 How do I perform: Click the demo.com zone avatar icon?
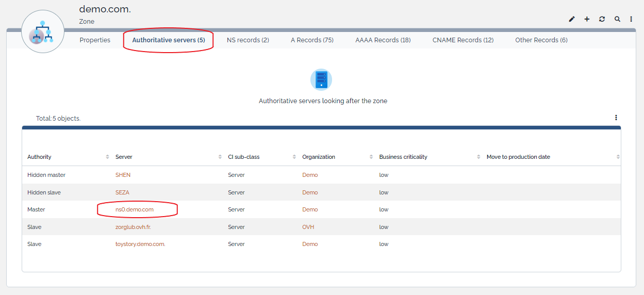(x=43, y=32)
